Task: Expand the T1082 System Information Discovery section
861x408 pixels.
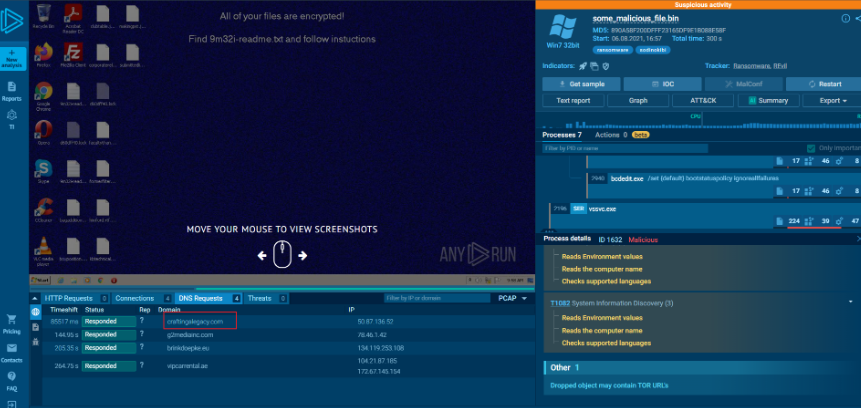Action: coord(851,302)
